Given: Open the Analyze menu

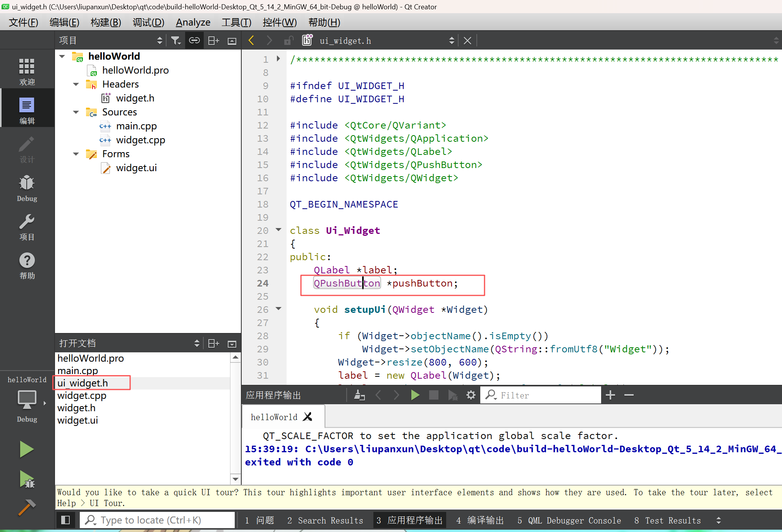Looking at the screenshot, I should [193, 22].
